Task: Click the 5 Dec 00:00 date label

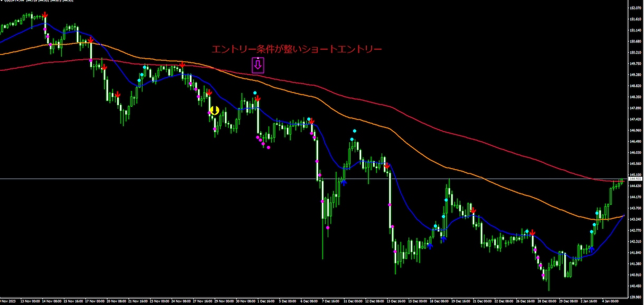Action: 287,302
